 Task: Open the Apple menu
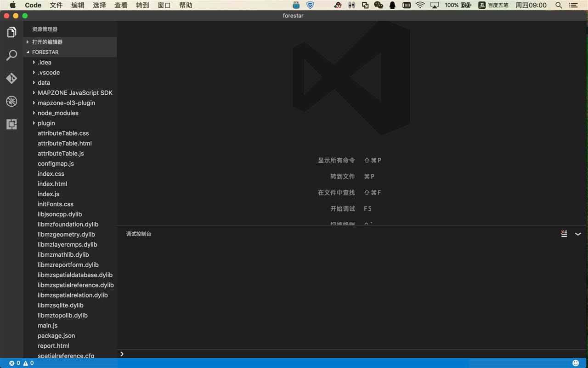tap(12, 5)
